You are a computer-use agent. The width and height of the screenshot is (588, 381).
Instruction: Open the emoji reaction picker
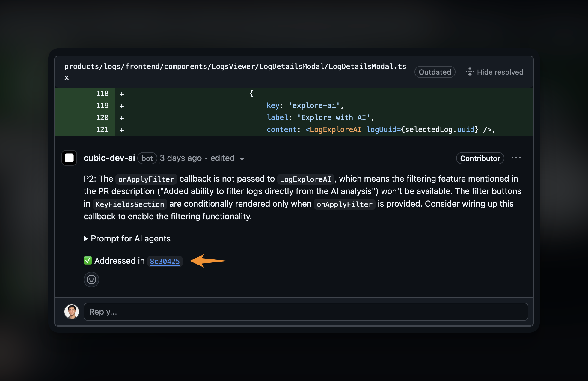point(91,279)
